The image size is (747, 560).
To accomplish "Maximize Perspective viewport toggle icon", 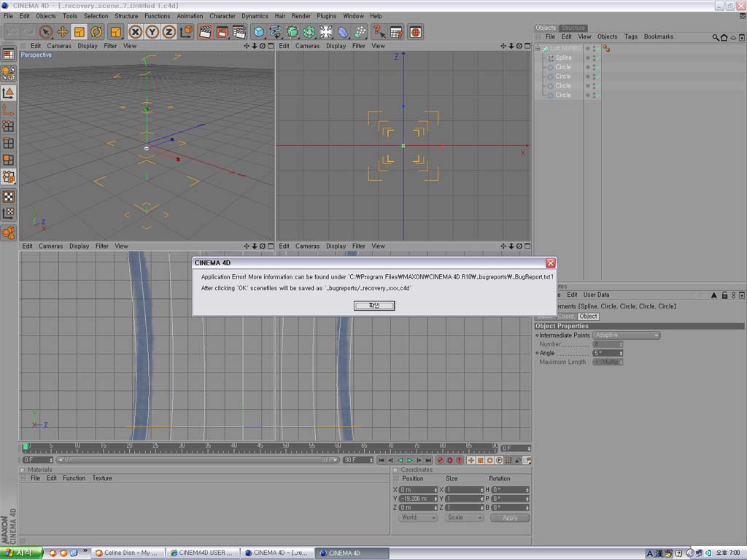I will pyautogui.click(x=271, y=46).
